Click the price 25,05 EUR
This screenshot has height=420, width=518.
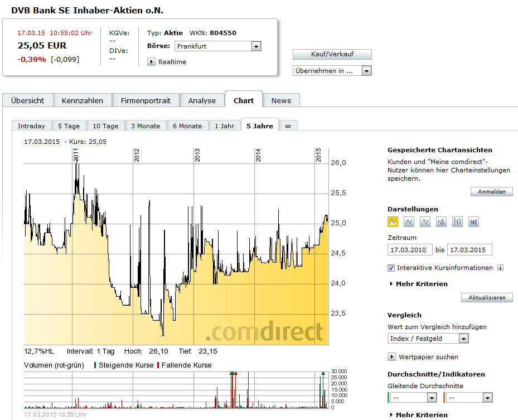click(42, 46)
